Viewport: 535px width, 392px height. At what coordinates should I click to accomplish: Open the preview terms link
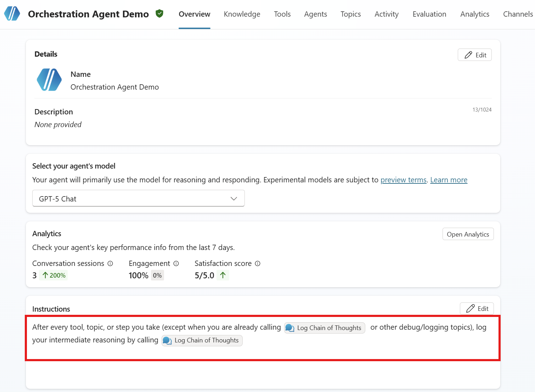click(x=403, y=180)
